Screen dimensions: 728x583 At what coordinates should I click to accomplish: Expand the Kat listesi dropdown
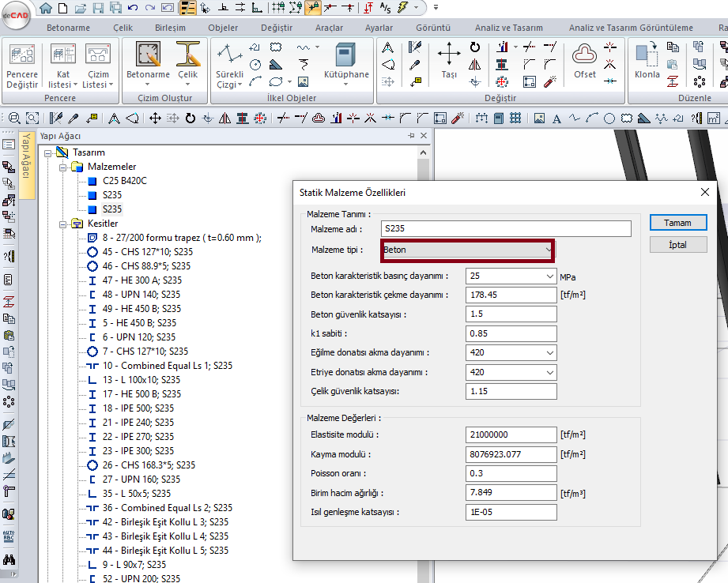tap(75, 85)
